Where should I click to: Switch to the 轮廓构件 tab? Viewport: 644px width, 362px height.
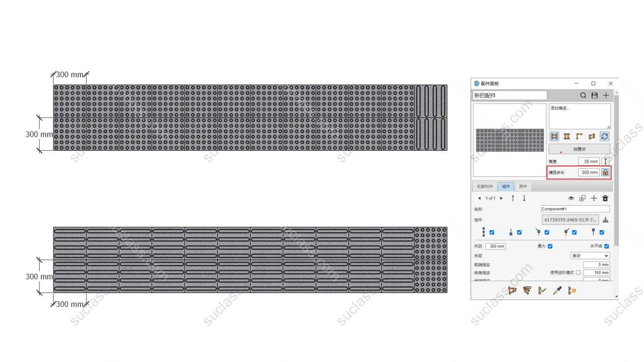(485, 186)
